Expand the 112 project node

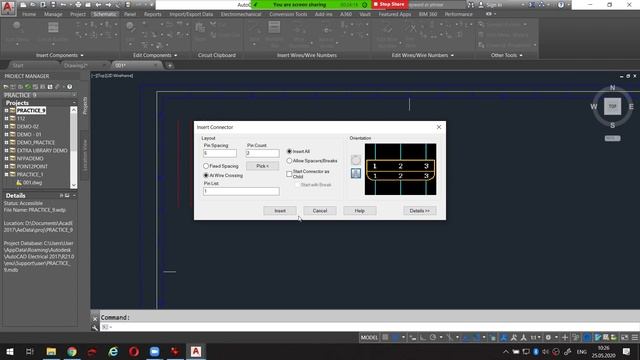6,118
